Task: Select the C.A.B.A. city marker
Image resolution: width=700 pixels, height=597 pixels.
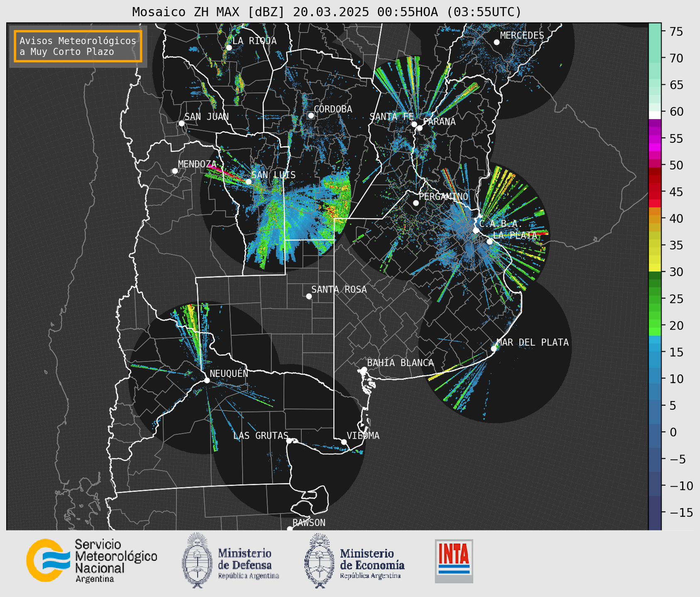Action: pyautogui.click(x=476, y=230)
